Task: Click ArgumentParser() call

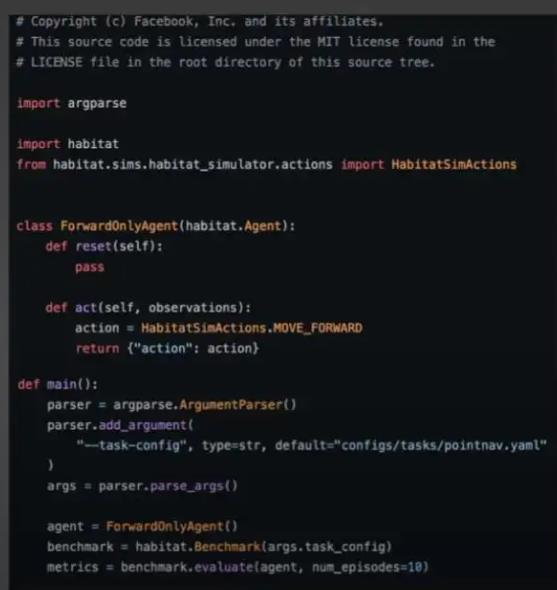Action: 238,405
